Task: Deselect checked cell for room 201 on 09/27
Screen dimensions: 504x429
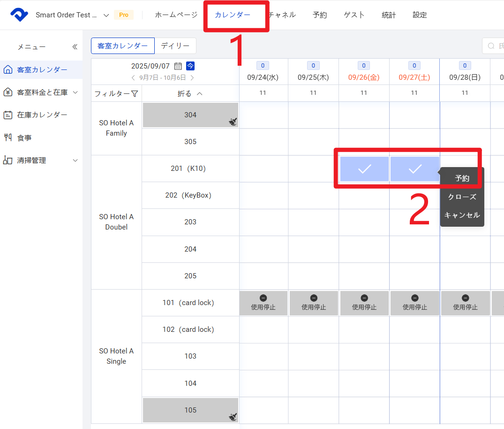Action: click(x=414, y=169)
